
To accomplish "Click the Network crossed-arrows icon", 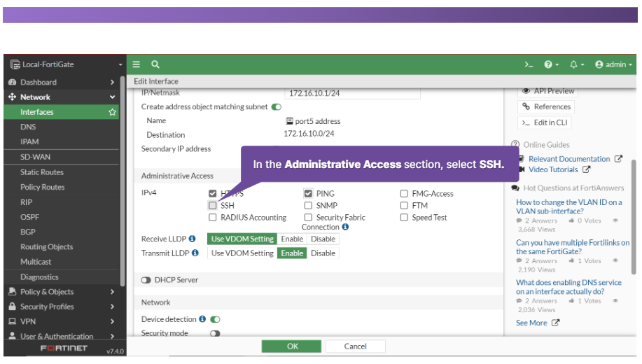I will 13,97.
